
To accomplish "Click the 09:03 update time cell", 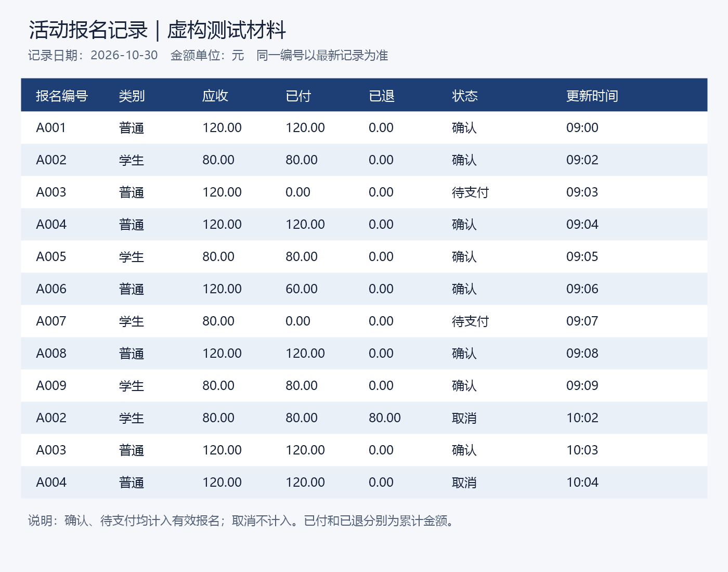I will pyautogui.click(x=582, y=192).
